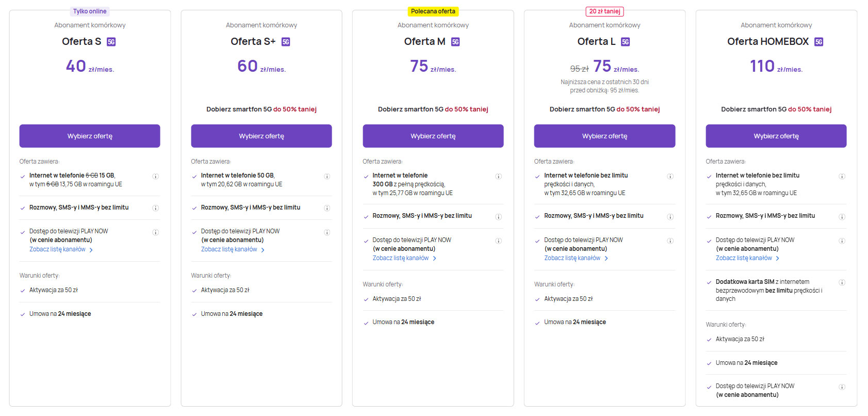The width and height of the screenshot is (868, 416).
Task: Open channel list chevron in Oferta HOMEBOX
Action: click(x=778, y=259)
